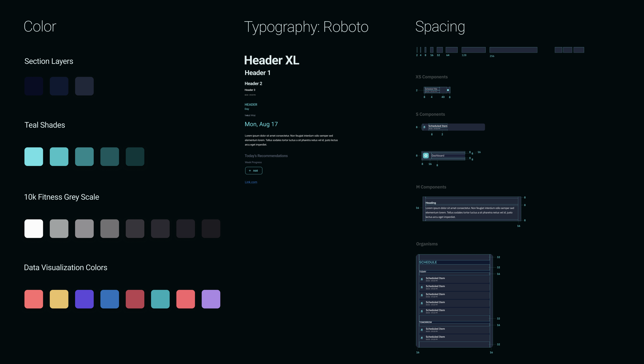The width and height of the screenshot is (644, 364).
Task: Click the plus icon in the Add button
Action: coord(250,171)
